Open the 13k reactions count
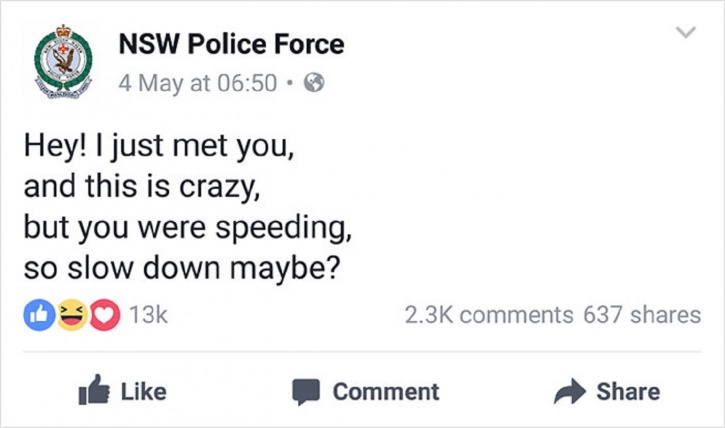The image size is (725, 428). tap(148, 315)
